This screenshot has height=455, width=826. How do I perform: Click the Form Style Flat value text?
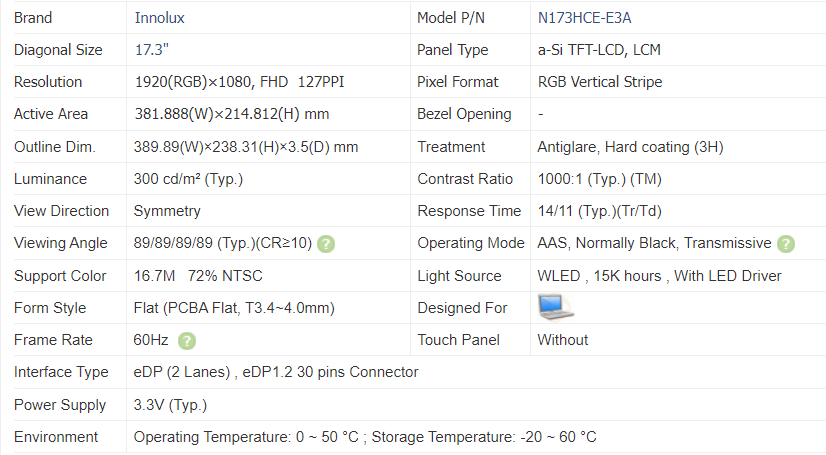pos(234,308)
